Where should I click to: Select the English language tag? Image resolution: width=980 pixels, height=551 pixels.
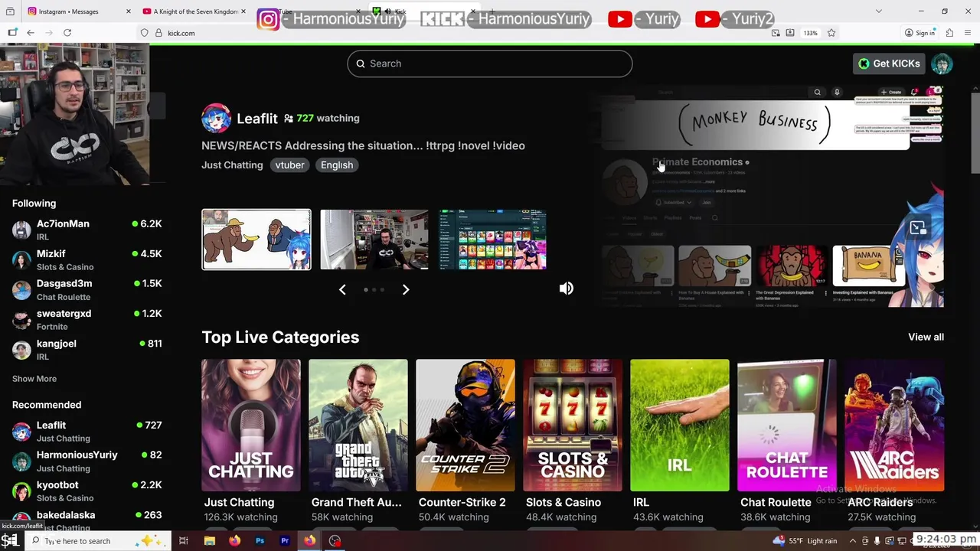click(337, 165)
